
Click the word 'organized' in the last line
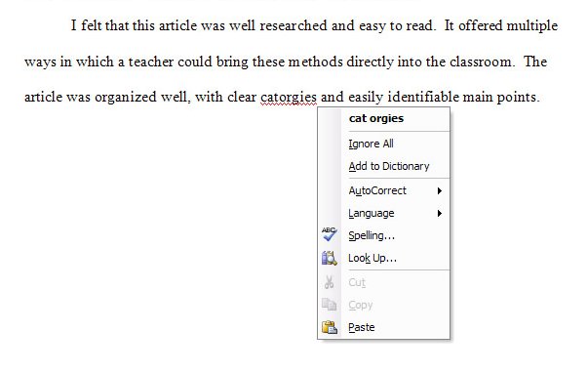point(126,98)
